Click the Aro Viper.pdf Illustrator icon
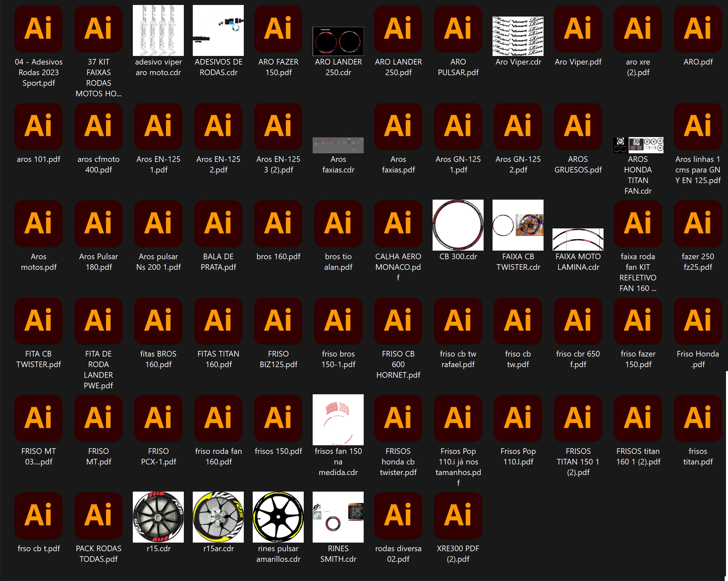This screenshot has height=581, width=728. [578, 29]
